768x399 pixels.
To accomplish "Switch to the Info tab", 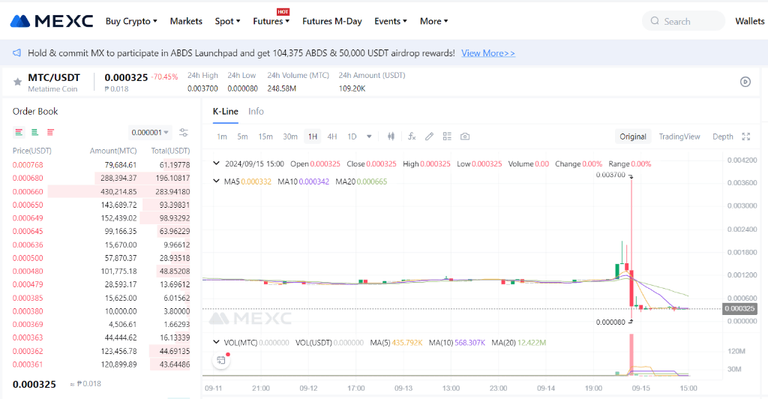I will (256, 112).
